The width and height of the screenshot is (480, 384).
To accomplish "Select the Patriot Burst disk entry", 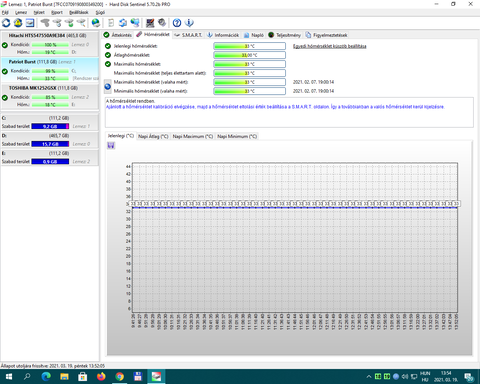I will (50, 70).
